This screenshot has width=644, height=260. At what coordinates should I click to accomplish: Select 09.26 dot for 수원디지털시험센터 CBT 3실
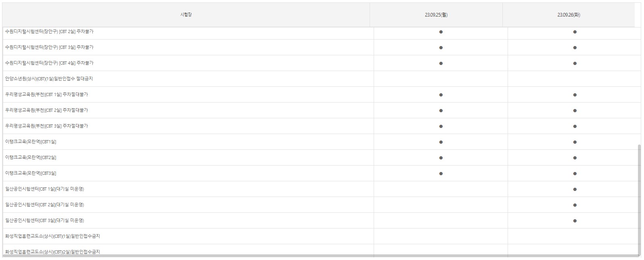(575, 48)
